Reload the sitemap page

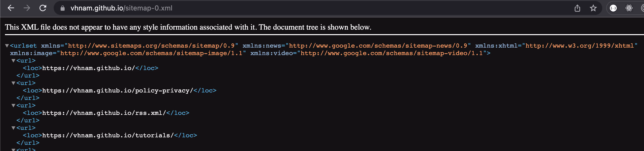[x=43, y=8]
